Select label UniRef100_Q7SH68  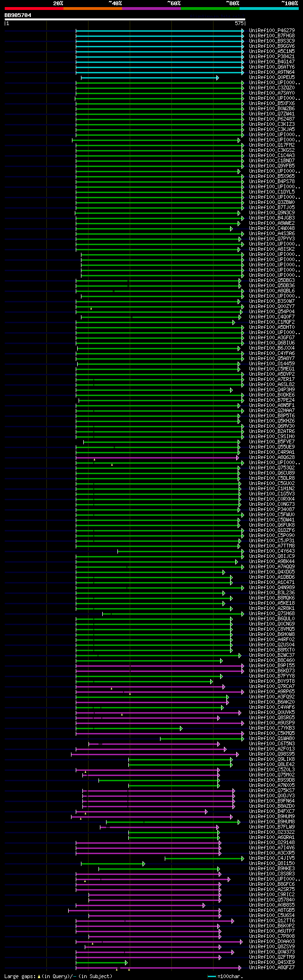(x=272, y=614)
